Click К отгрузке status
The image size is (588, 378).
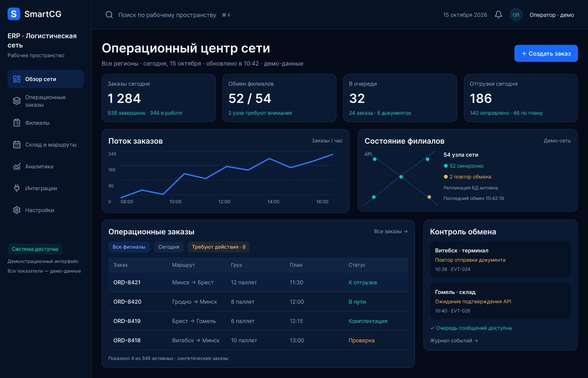click(363, 282)
